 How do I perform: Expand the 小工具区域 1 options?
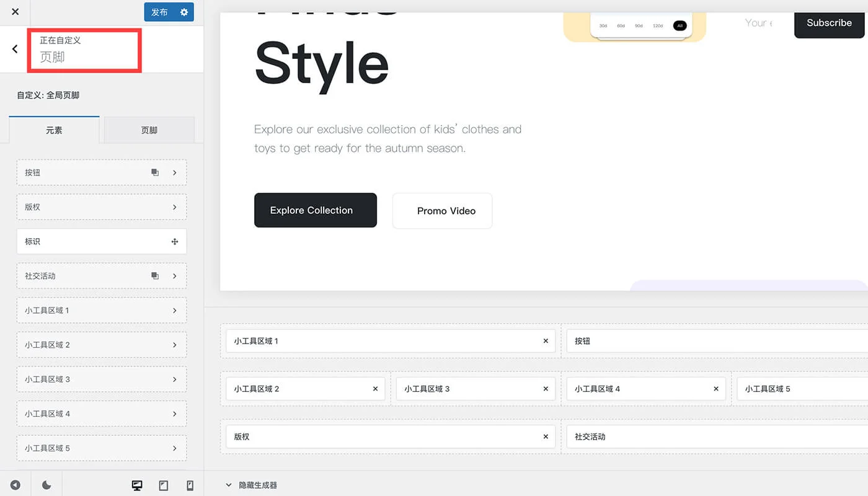174,310
